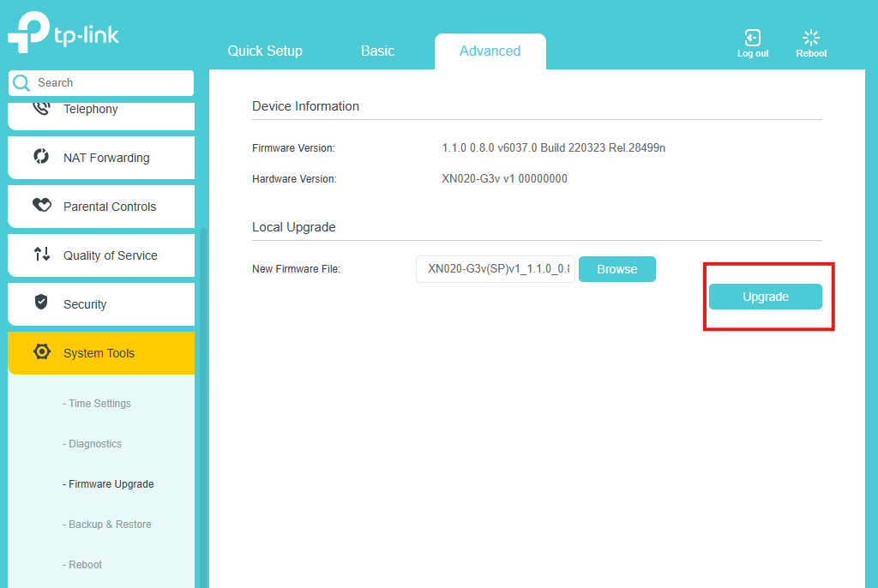
Task: Switch to the Quick Setup tab
Action: [x=265, y=51]
